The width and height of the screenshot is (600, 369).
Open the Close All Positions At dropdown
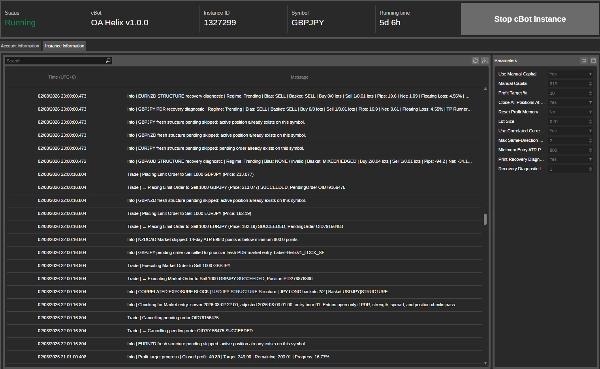pos(571,103)
